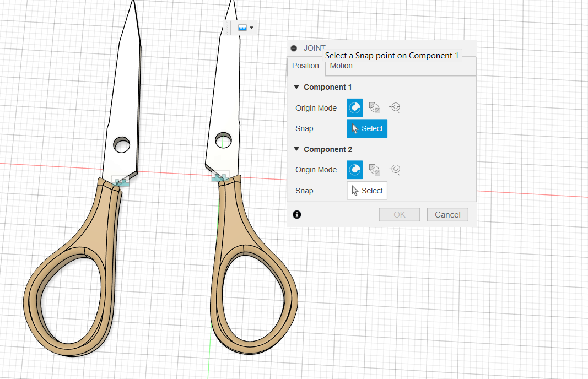Pick Two Edge Intersection mode for Component 2
The height and width of the screenshot is (379, 588).
(x=395, y=170)
